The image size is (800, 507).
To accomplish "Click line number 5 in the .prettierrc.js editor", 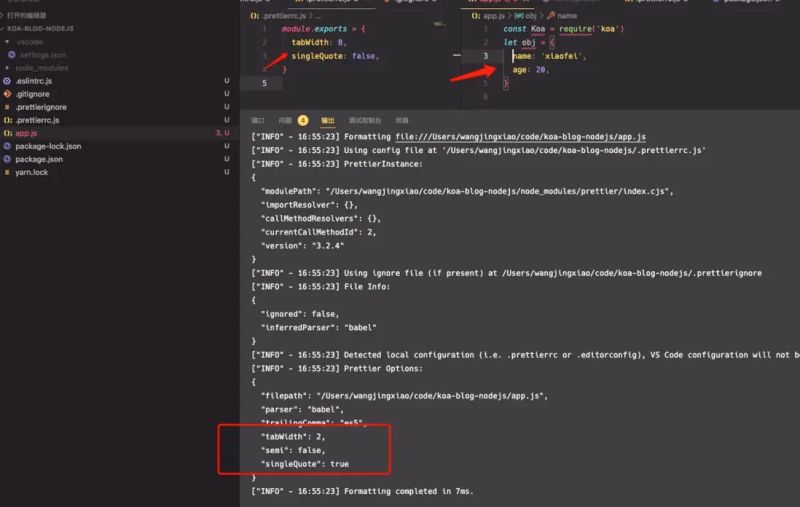I will [264, 83].
